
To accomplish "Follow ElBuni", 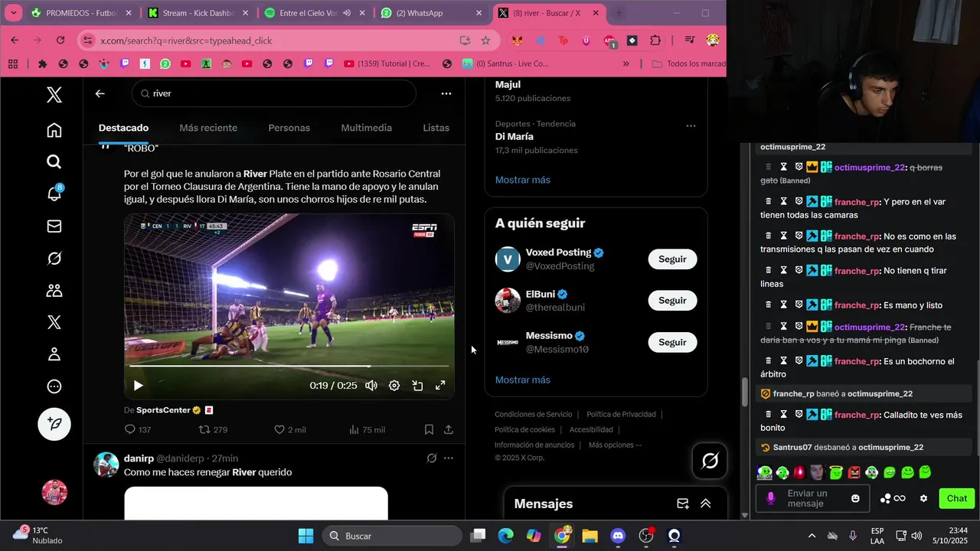I will [x=672, y=301].
